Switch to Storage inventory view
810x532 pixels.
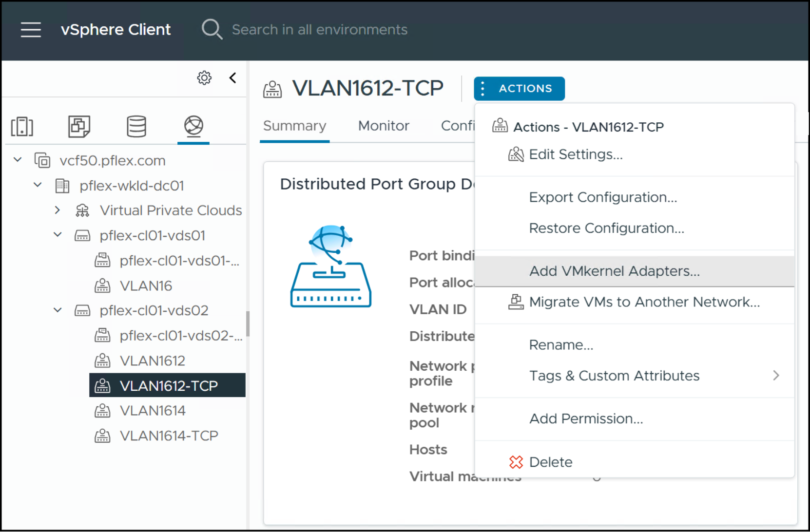(x=136, y=126)
